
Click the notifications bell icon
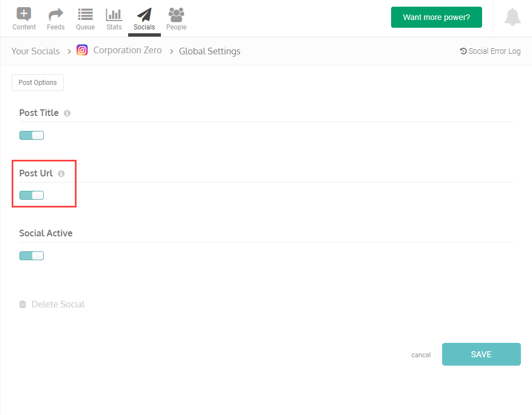513,17
